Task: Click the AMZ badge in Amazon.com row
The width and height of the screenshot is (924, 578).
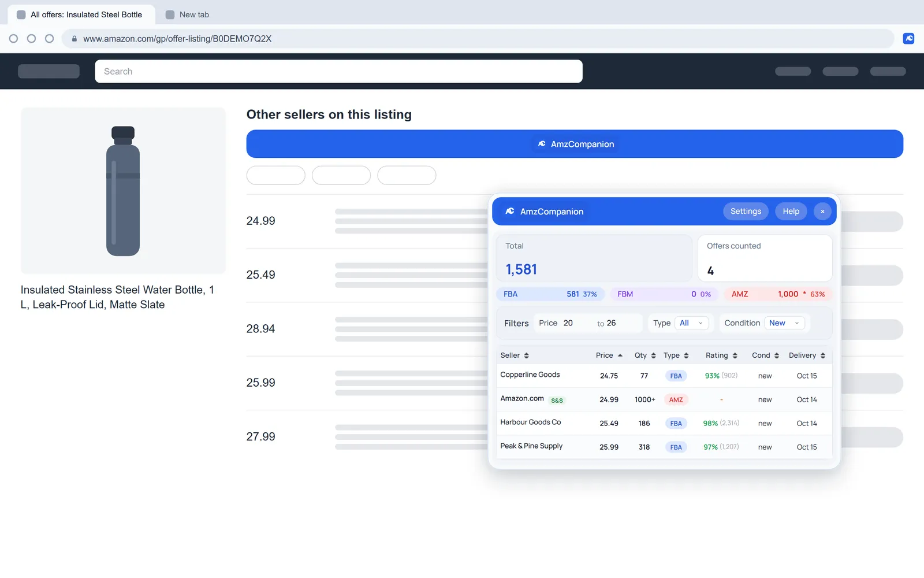Action: pyautogui.click(x=676, y=400)
